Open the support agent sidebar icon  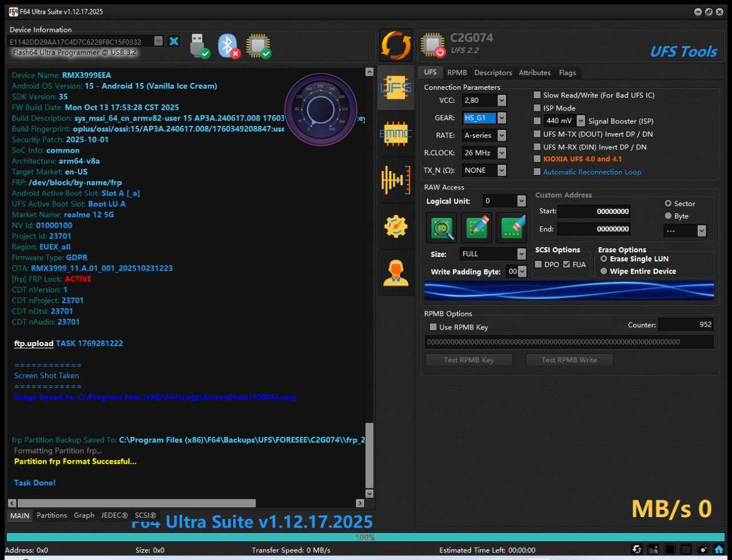tap(396, 272)
